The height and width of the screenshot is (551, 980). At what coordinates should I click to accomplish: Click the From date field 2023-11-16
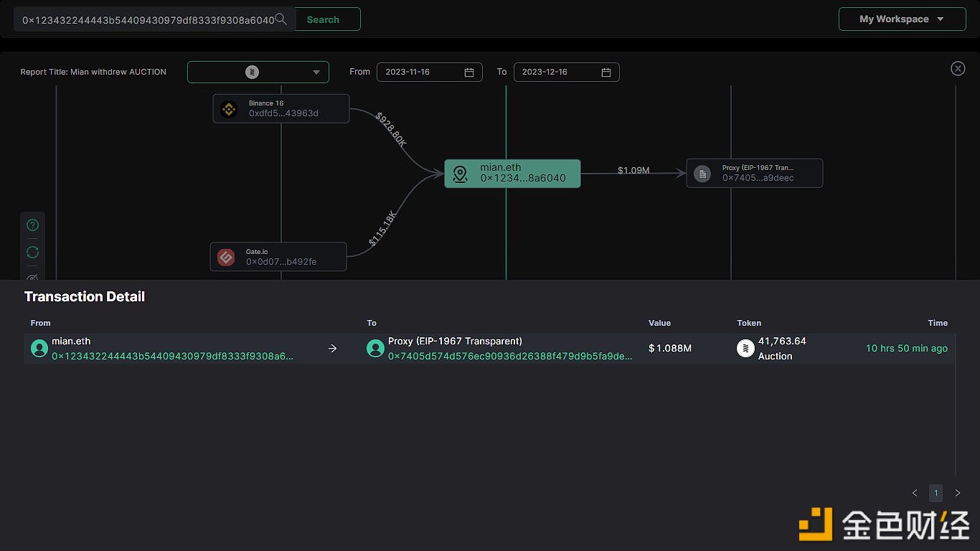click(x=429, y=72)
